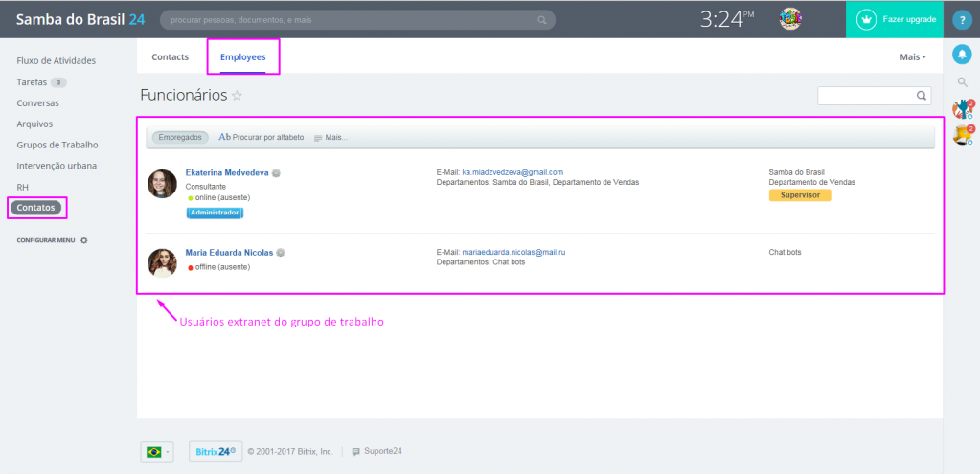Screen dimensions: 980x474
Task: Add Funcionários page to favorites with star
Action: point(237,96)
